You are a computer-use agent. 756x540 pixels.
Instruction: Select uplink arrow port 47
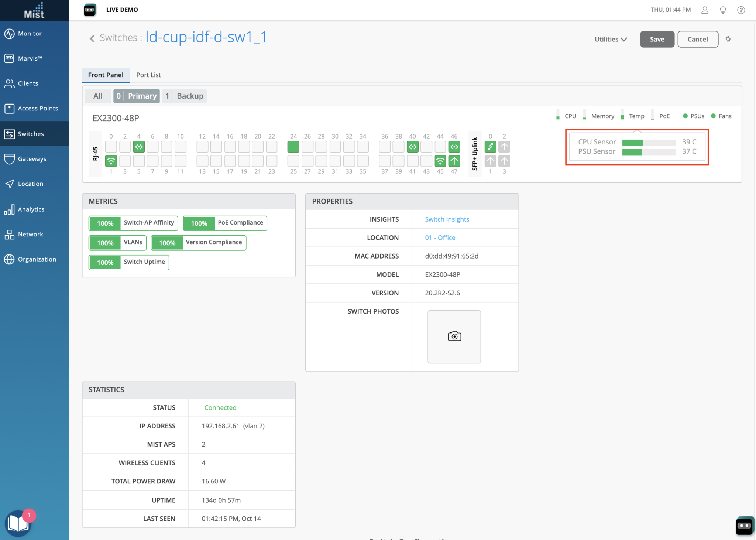(454, 161)
